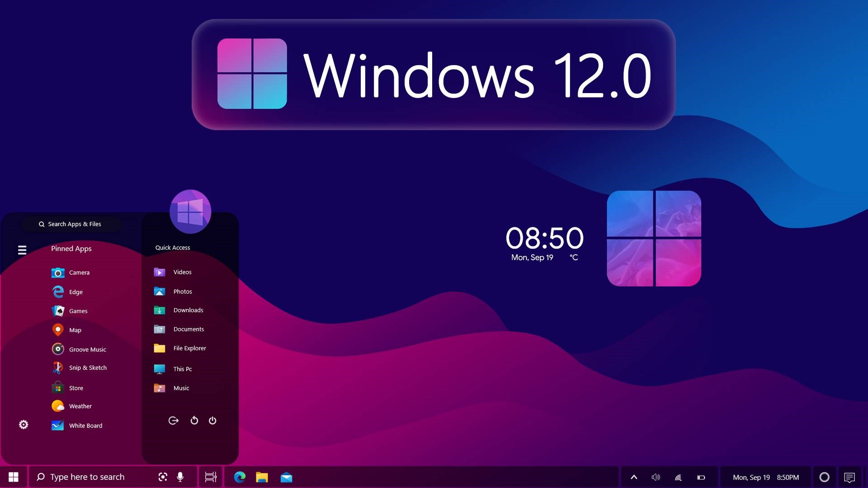Open White Board app
Screen dimensions: 868x488
pos(85,426)
